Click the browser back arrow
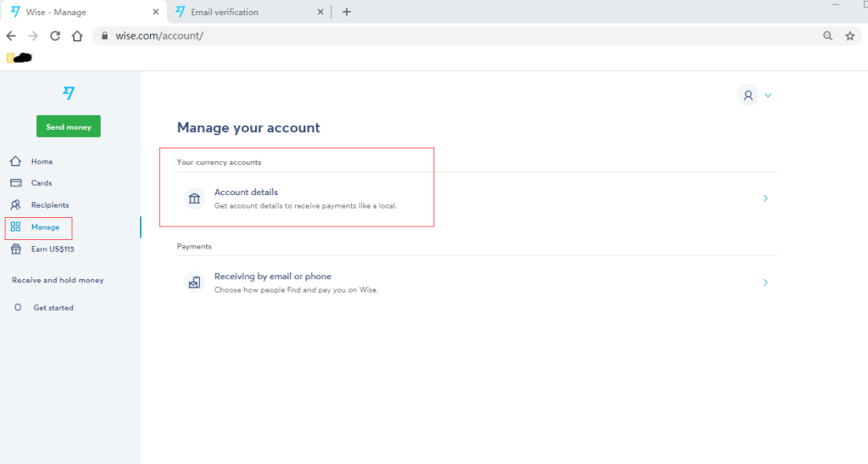This screenshot has width=868, height=464. coord(11,36)
